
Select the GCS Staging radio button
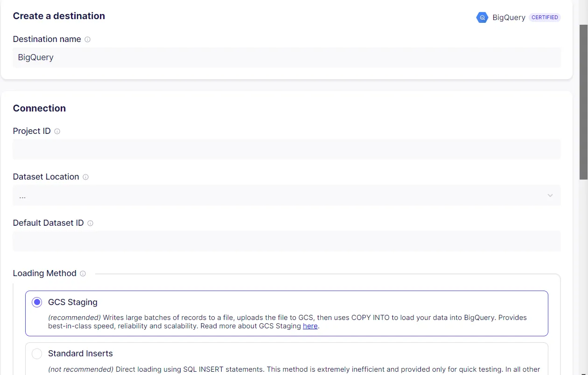coord(37,302)
